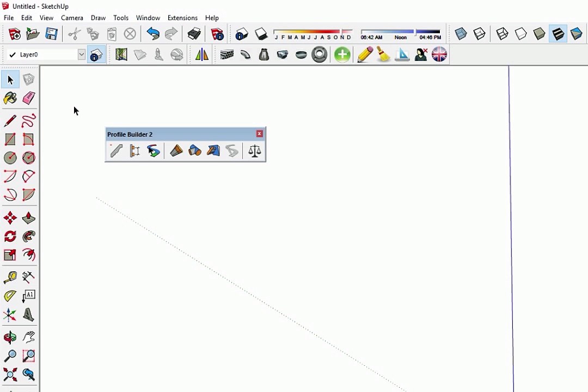The width and height of the screenshot is (588, 392).
Task: Pick the Dimensions tool
Action: pos(28,277)
